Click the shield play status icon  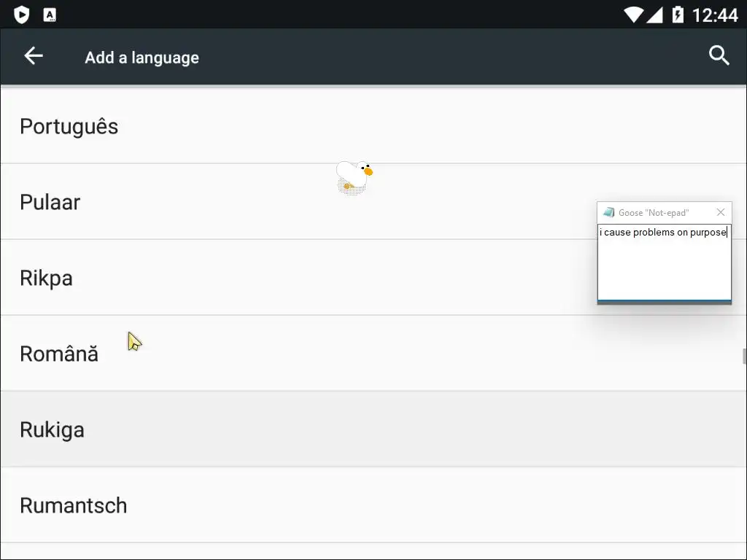21,15
